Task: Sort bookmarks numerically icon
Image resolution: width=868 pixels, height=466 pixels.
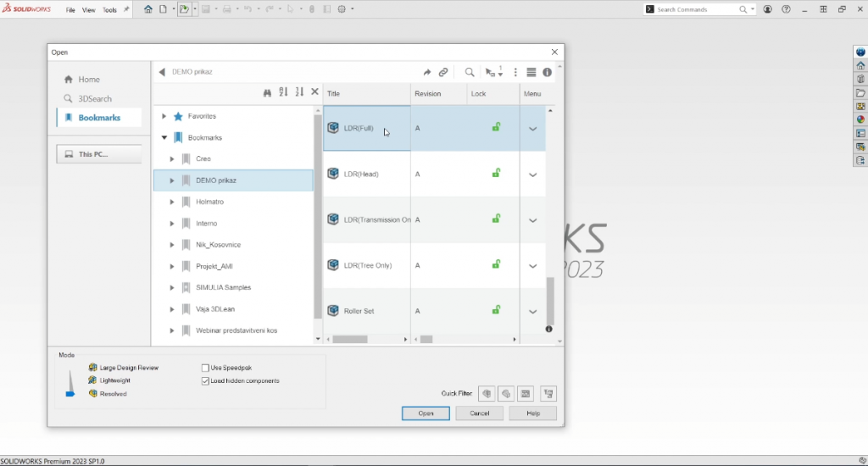Action: click(x=299, y=92)
